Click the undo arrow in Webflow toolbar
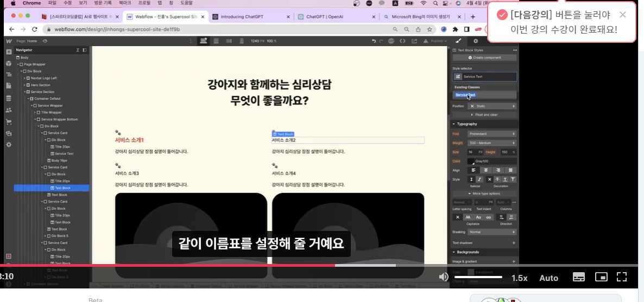 [374, 41]
